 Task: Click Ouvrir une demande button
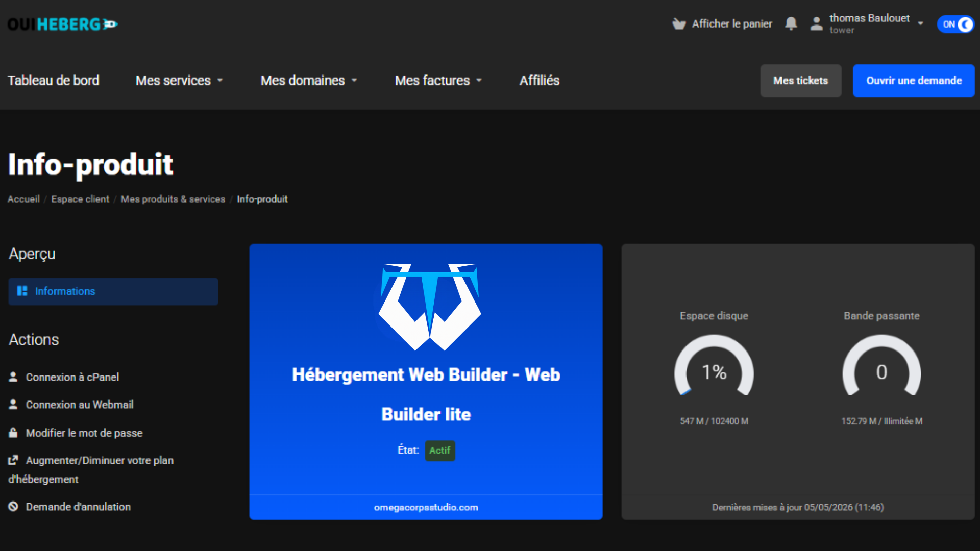tap(914, 81)
